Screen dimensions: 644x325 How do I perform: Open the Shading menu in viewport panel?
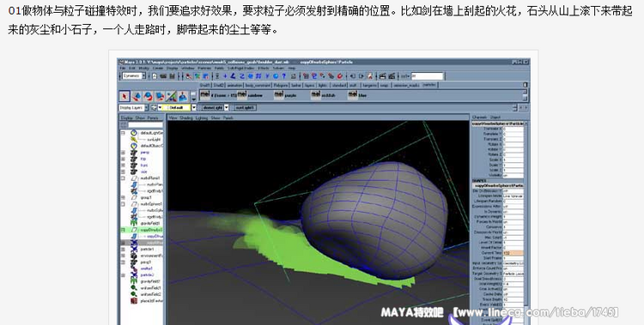(186, 117)
